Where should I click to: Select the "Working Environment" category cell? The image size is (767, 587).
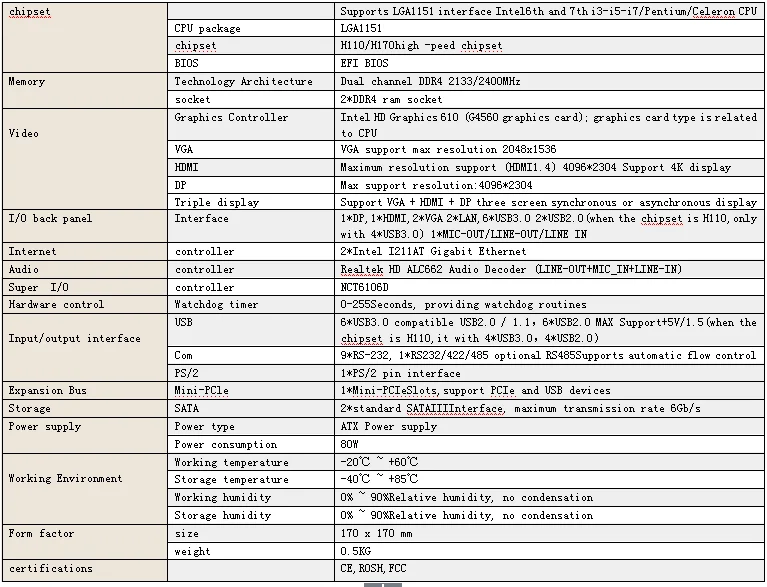point(65,479)
